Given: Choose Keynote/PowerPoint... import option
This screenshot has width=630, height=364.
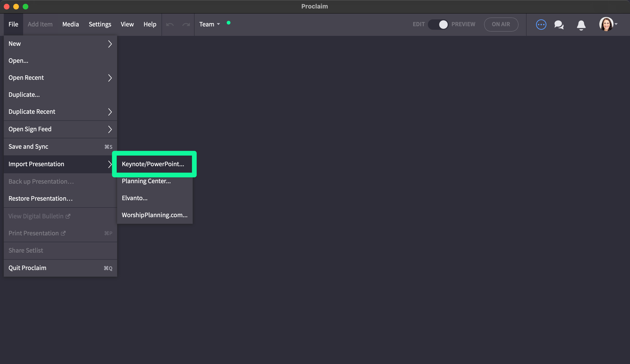Looking at the screenshot, I should coord(154,164).
